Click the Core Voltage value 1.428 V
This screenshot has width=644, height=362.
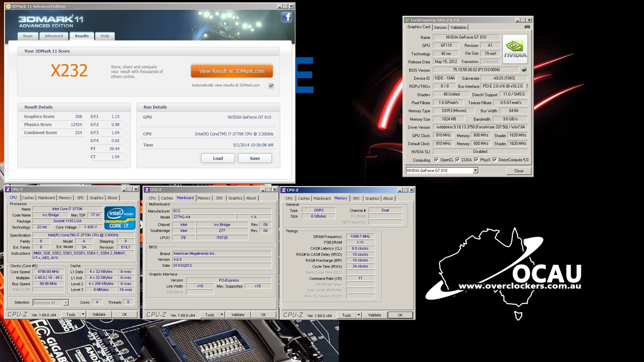[91, 227]
